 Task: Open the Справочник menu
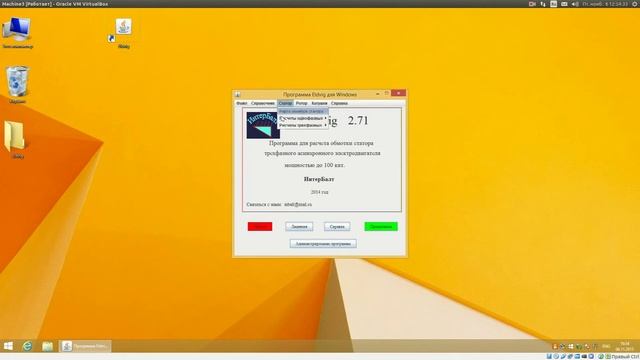pos(263,103)
